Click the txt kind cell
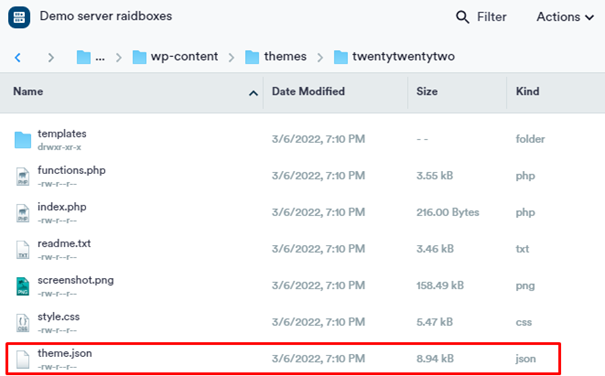605x376 pixels. tap(522, 249)
